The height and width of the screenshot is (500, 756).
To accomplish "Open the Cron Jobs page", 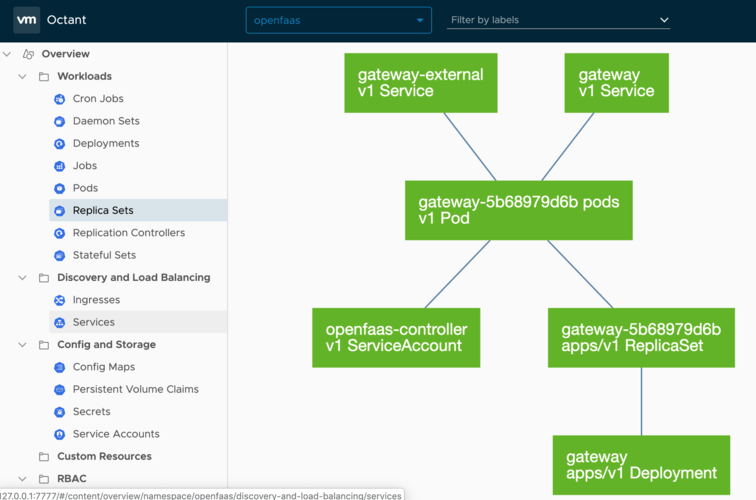I will [x=98, y=99].
